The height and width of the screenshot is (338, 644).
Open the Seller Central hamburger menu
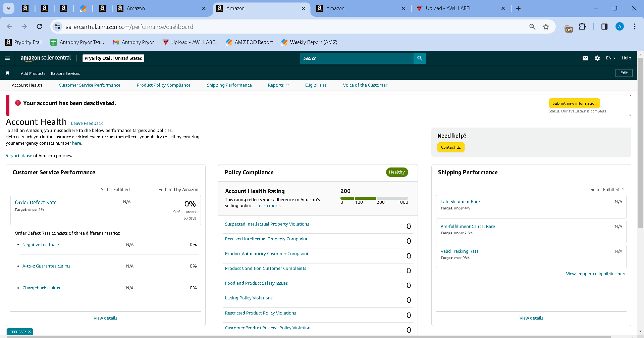click(x=7, y=58)
